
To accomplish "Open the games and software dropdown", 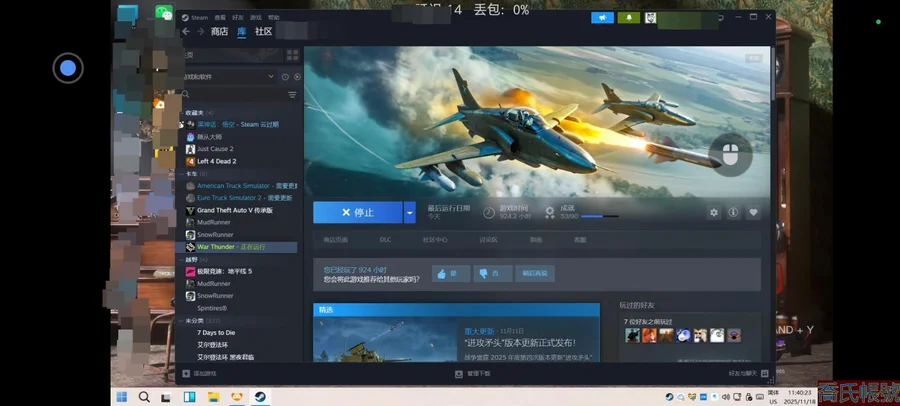I will pyautogui.click(x=270, y=77).
